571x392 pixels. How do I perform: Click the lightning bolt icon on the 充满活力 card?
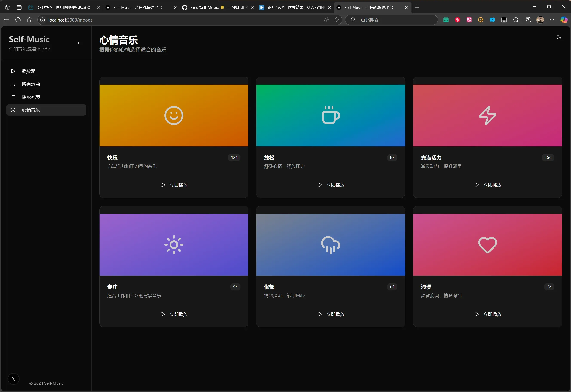487,115
